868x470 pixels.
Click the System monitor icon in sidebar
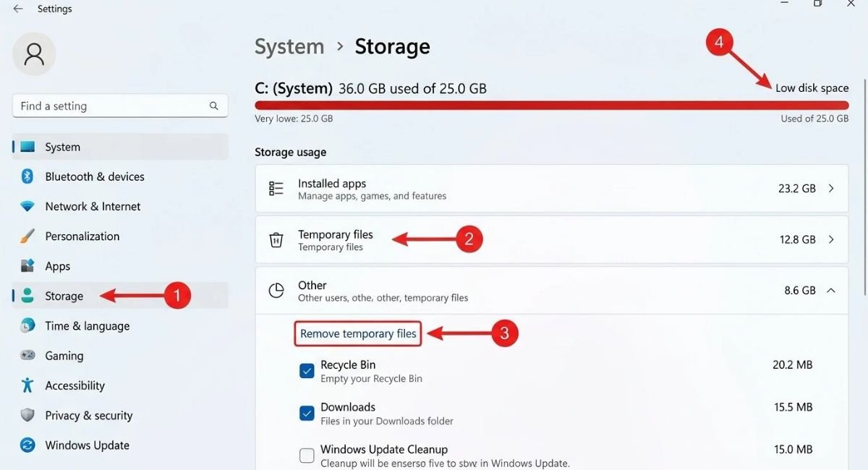pyautogui.click(x=27, y=147)
